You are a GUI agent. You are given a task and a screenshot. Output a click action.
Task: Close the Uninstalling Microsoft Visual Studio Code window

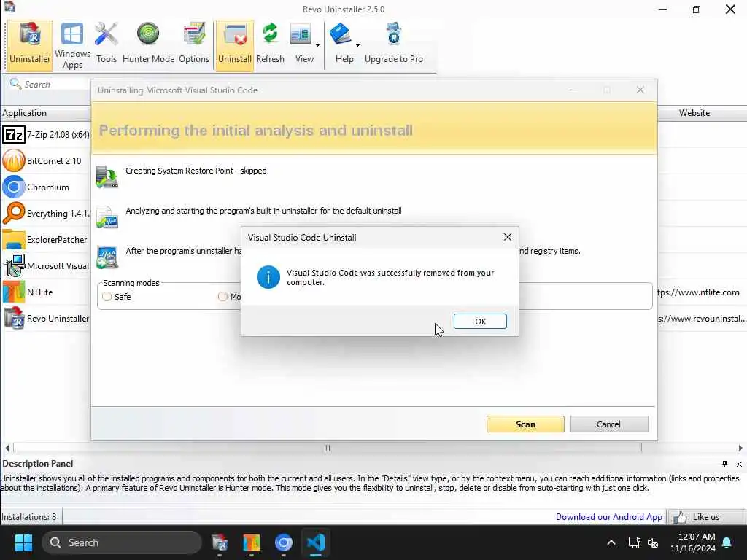[640, 90]
